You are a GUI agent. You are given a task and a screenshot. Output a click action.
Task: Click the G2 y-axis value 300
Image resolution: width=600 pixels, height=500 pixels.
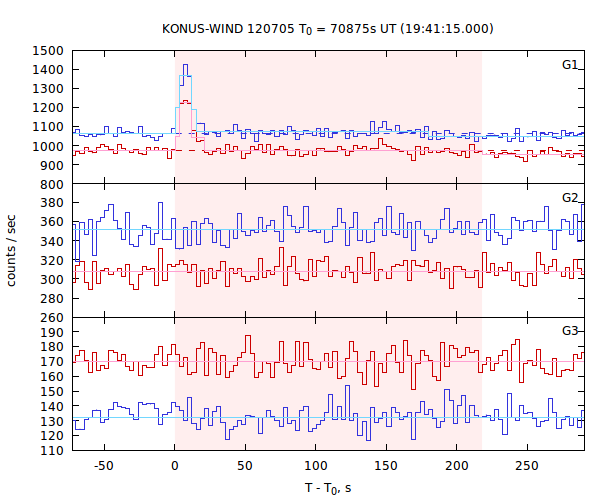(52, 279)
